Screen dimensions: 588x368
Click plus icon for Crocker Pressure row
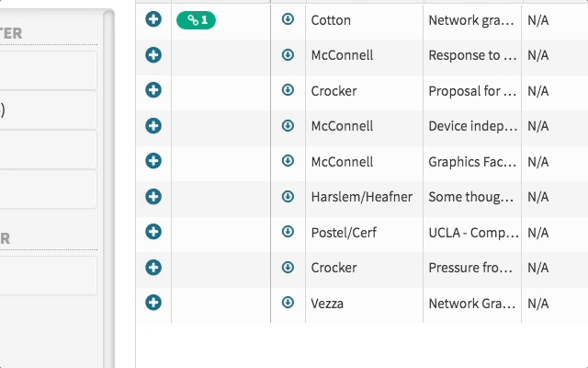(153, 268)
